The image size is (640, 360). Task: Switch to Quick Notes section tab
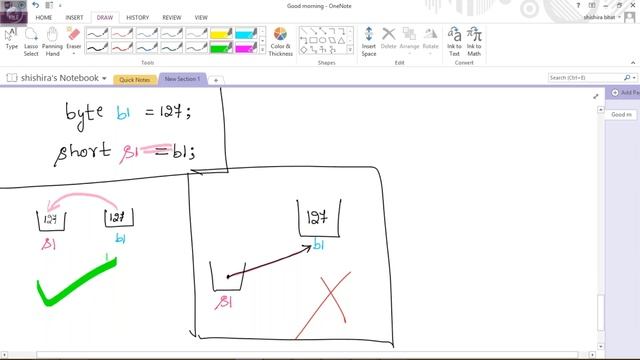coord(135,80)
